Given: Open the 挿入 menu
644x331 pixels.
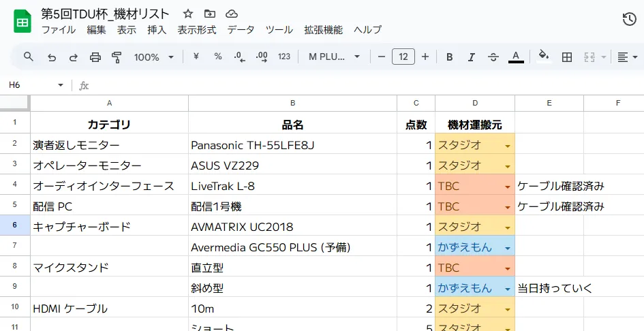Looking at the screenshot, I should pyautogui.click(x=157, y=29).
